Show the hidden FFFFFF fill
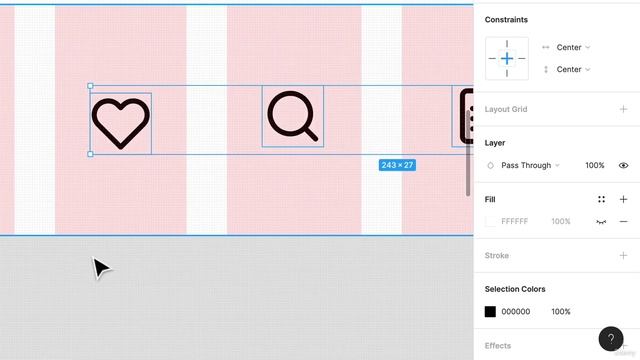Viewport: 640px width, 360px height. click(x=601, y=222)
